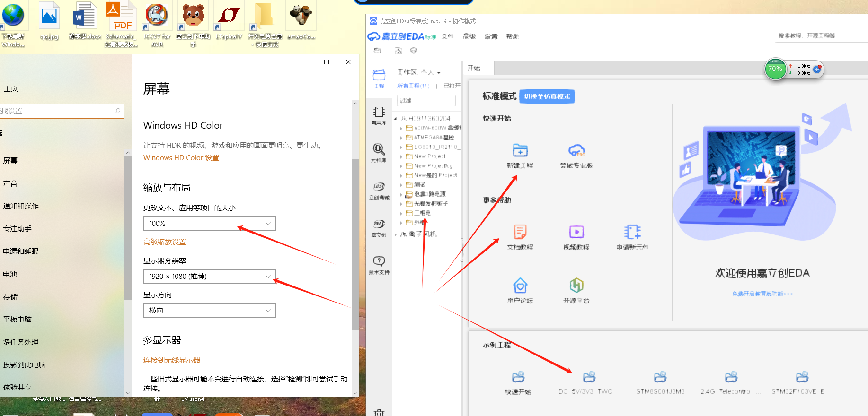Click 免费开启教育版功能 link
Image resolution: width=868 pixels, height=416 pixels.
coord(762,294)
